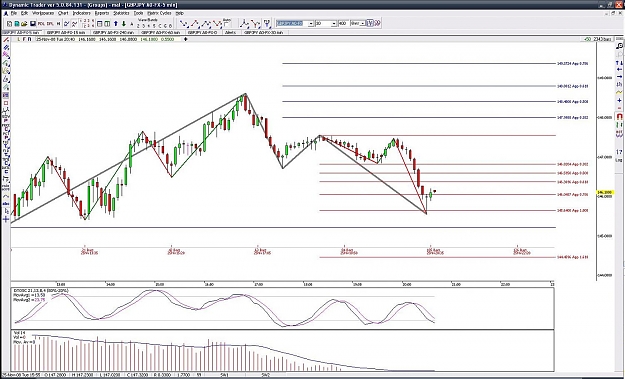Switch to the GBPJPY 240 min tab

tap(114, 32)
